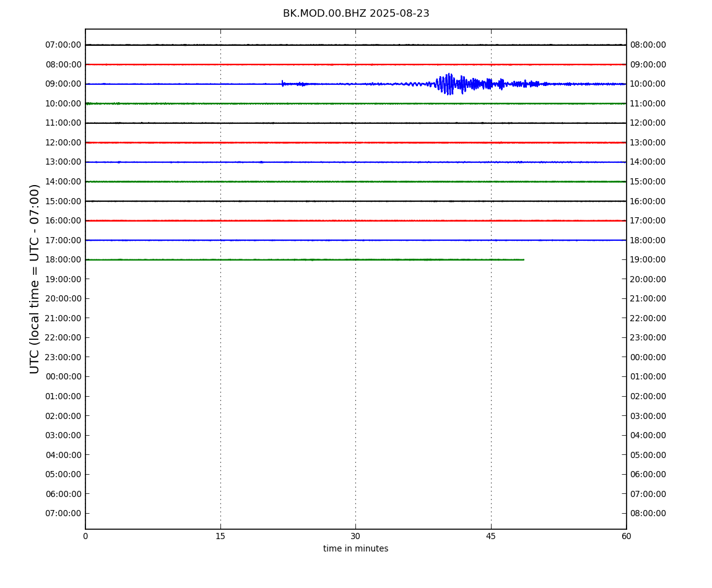
Task: Click the right-axis label 15:00:00
Action: point(648,181)
